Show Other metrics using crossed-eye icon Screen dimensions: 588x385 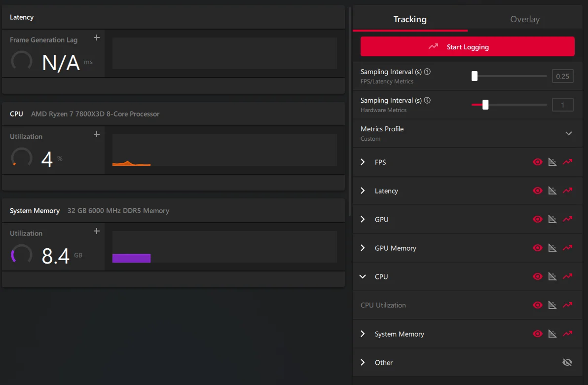pos(567,362)
